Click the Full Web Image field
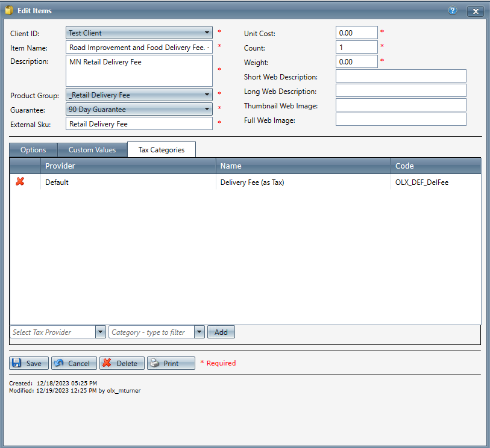The width and height of the screenshot is (490, 448). pos(401,119)
